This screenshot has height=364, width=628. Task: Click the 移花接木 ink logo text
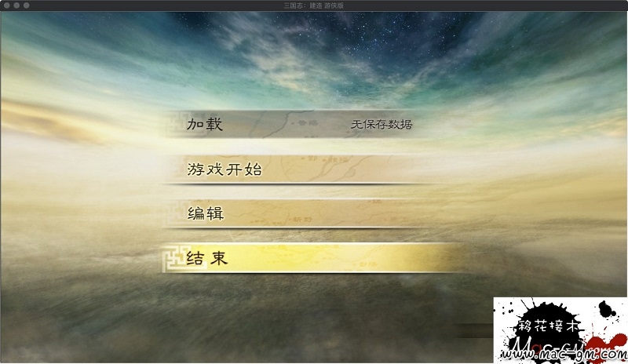point(549,326)
